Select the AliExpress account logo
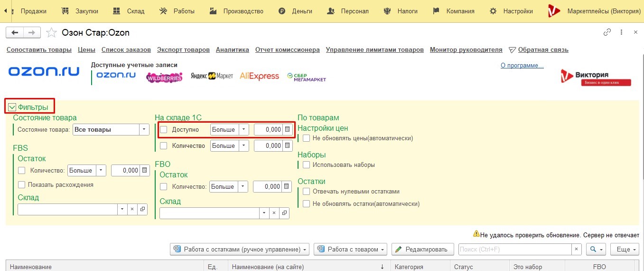This screenshot has height=271, width=644. tap(259, 76)
